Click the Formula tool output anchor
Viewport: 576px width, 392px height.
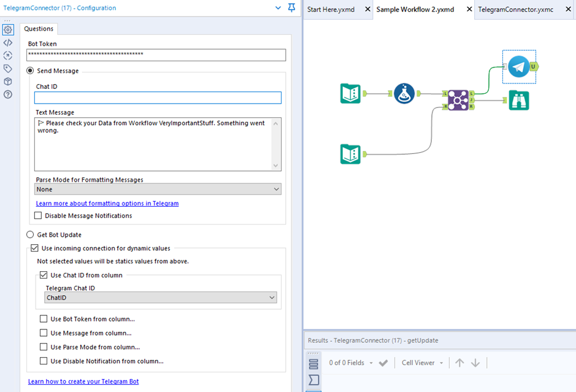(x=418, y=93)
